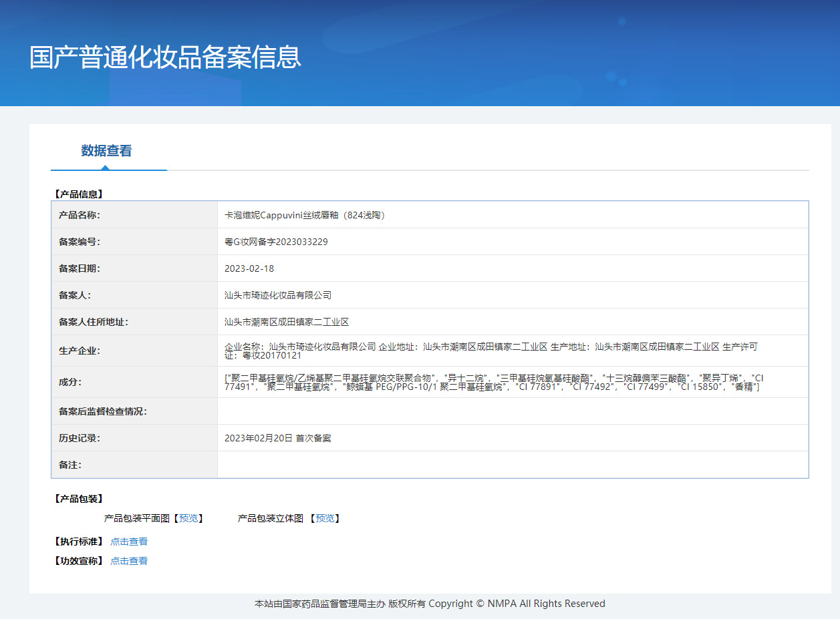The image size is (840, 619).
Task: Click the empty 备注 value cell
Action: (x=512, y=465)
